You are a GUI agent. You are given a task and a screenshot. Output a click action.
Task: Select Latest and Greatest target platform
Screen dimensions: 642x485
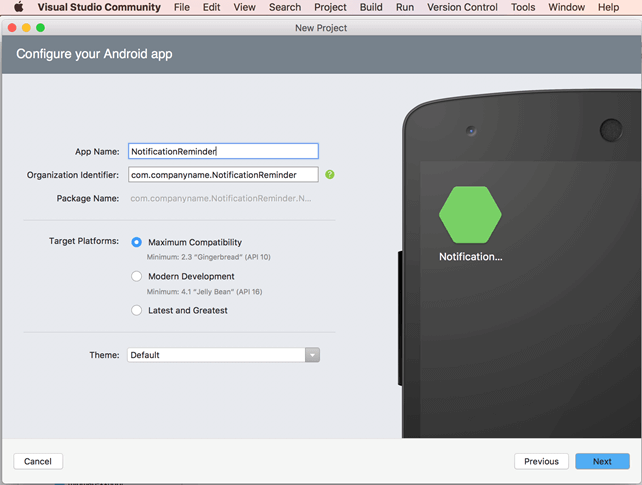point(136,310)
